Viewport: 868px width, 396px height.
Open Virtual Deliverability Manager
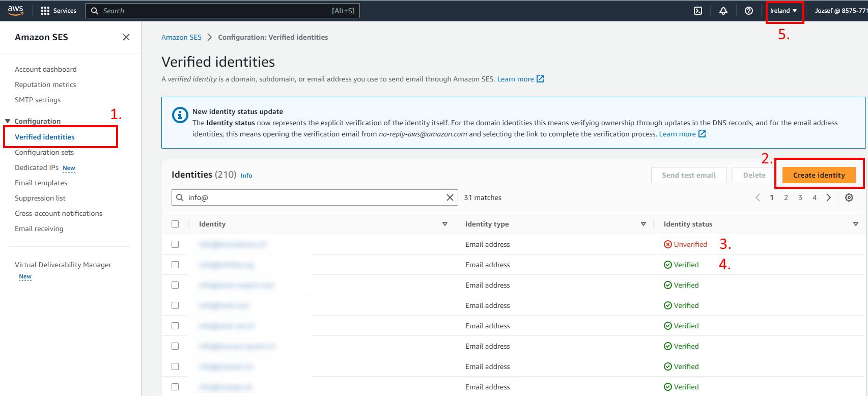(63, 265)
